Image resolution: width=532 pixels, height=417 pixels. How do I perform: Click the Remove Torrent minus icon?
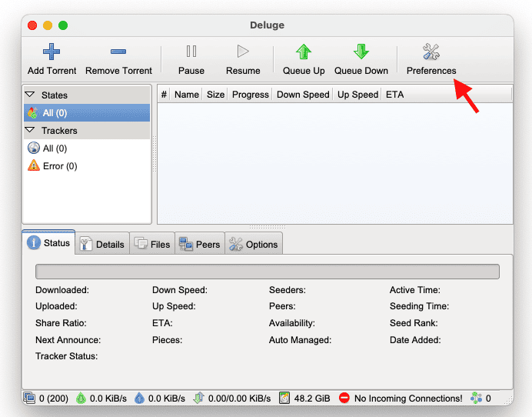click(x=118, y=52)
